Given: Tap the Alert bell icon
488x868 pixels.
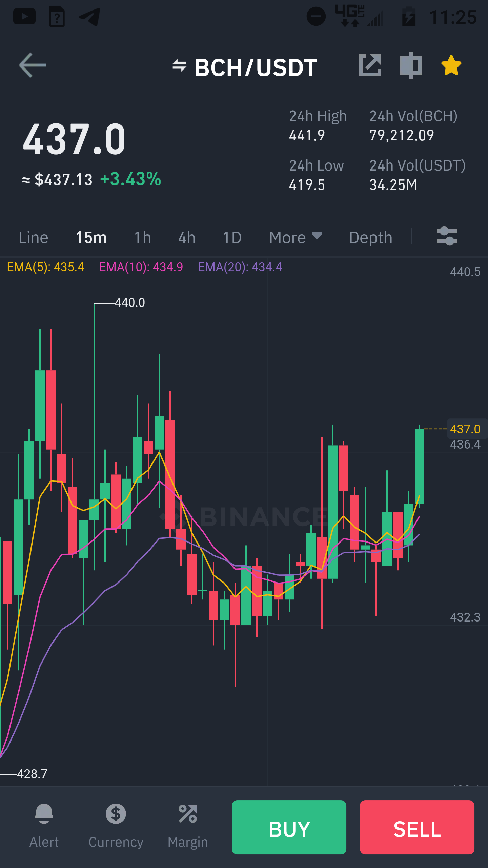Looking at the screenshot, I should tap(44, 814).
